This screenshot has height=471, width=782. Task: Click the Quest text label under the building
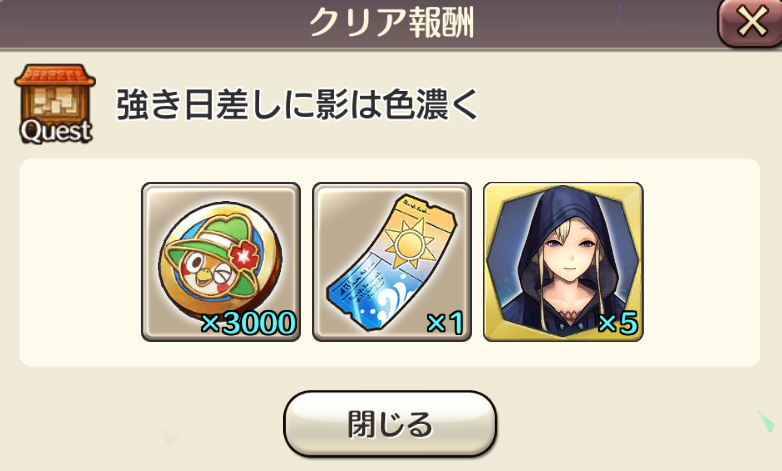tap(55, 131)
